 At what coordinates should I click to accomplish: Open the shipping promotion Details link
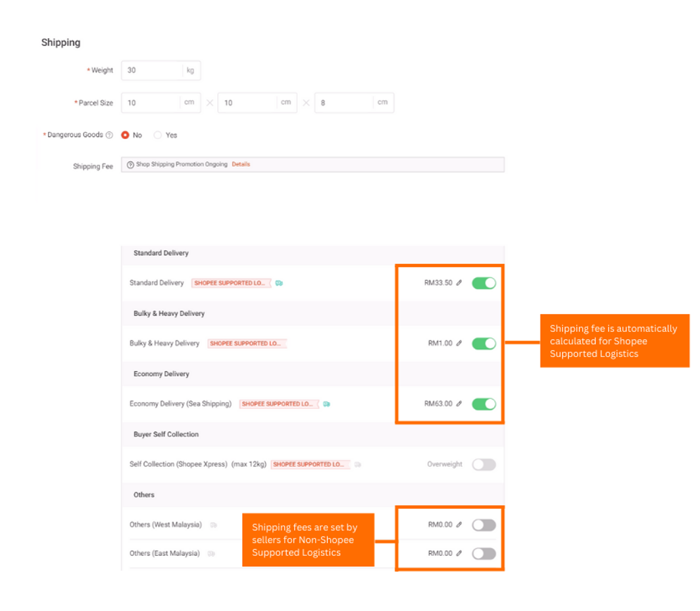241,164
